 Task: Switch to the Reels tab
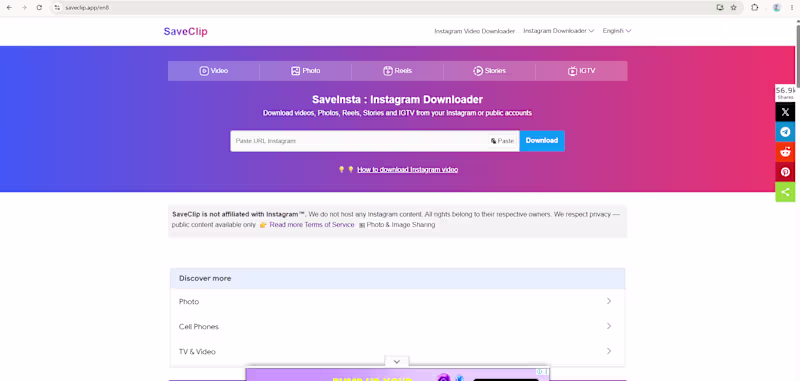[x=397, y=71]
